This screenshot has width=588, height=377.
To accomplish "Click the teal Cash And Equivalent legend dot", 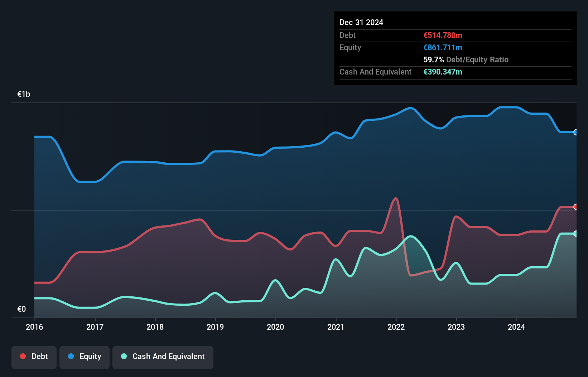I will point(123,356).
